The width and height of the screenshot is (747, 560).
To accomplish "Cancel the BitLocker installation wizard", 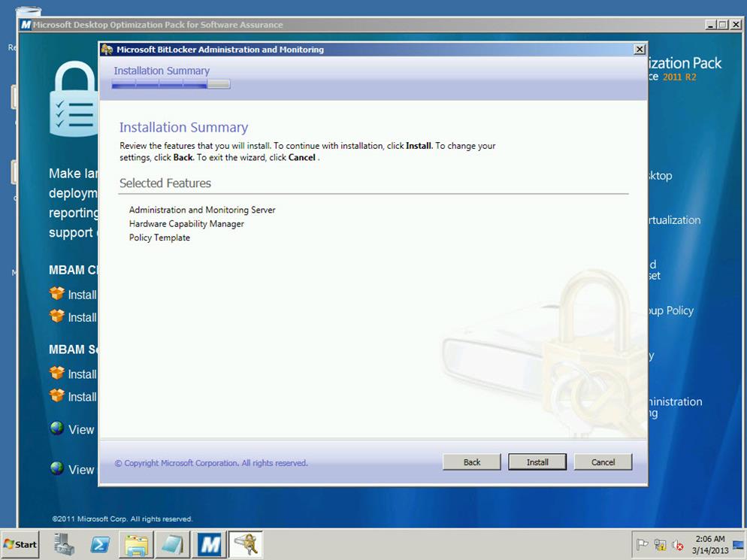I will [x=603, y=462].
